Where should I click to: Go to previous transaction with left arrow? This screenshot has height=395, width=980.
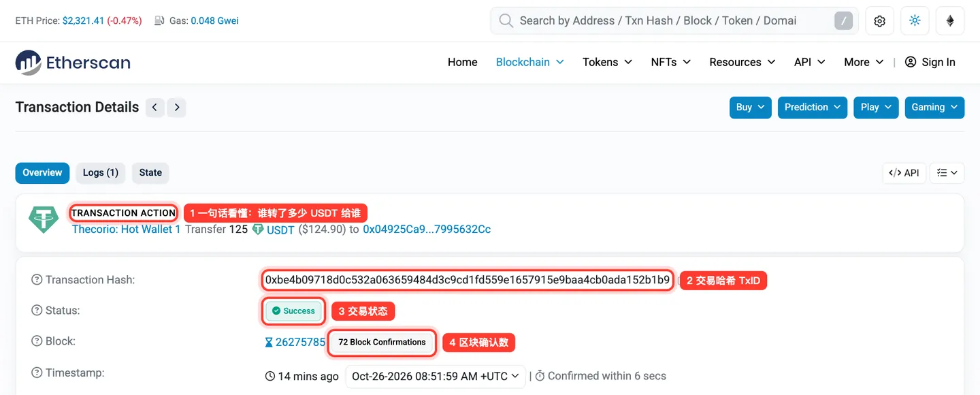click(x=155, y=107)
